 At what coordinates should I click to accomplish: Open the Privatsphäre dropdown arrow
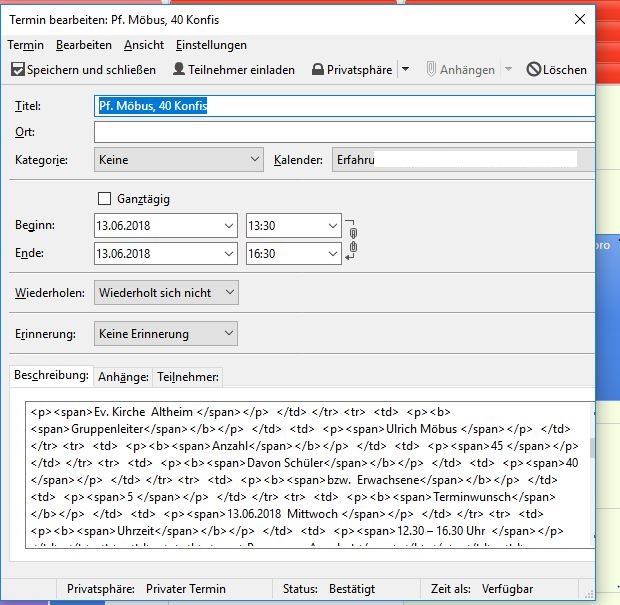(x=405, y=70)
